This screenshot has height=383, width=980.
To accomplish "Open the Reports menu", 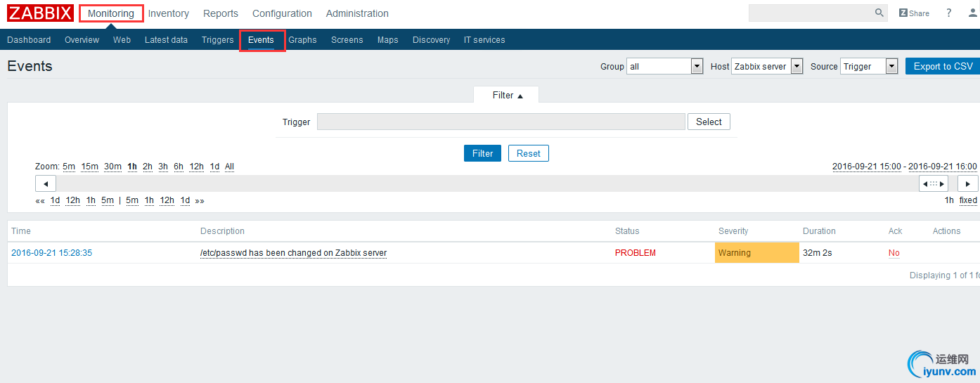I will 221,13.
